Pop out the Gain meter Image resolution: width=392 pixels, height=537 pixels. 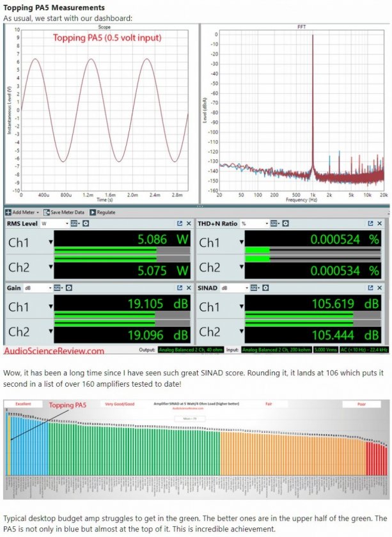tap(180, 288)
